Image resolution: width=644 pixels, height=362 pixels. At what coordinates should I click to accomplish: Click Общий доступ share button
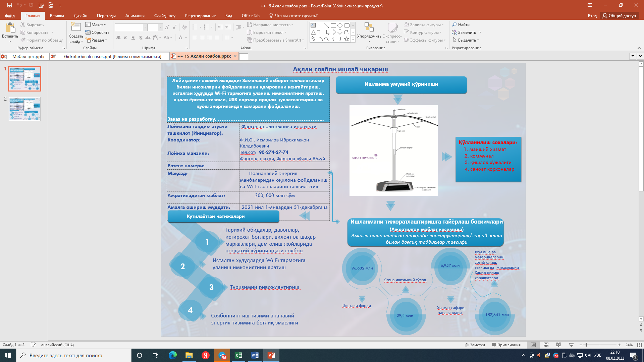pos(619,15)
